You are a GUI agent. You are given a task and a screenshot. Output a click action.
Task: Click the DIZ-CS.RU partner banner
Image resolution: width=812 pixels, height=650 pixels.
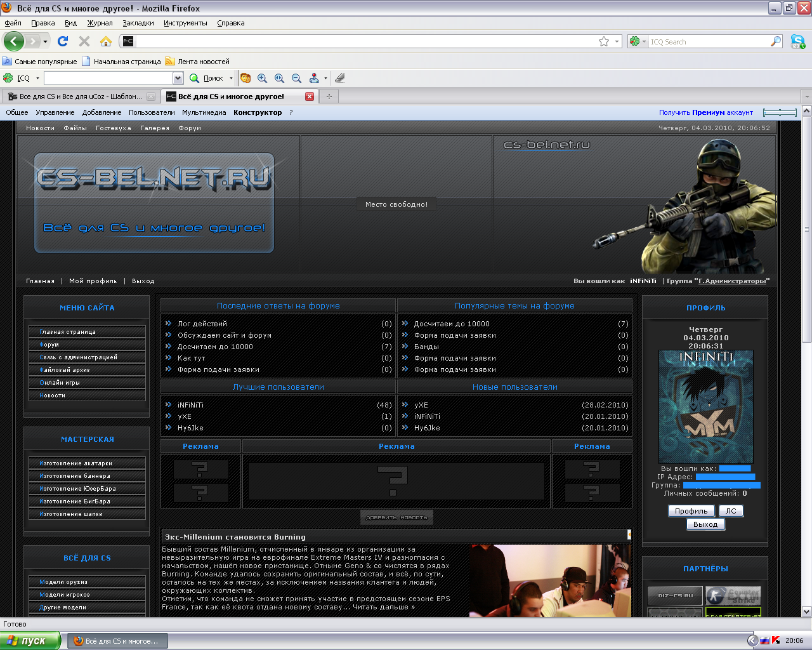pyautogui.click(x=676, y=595)
